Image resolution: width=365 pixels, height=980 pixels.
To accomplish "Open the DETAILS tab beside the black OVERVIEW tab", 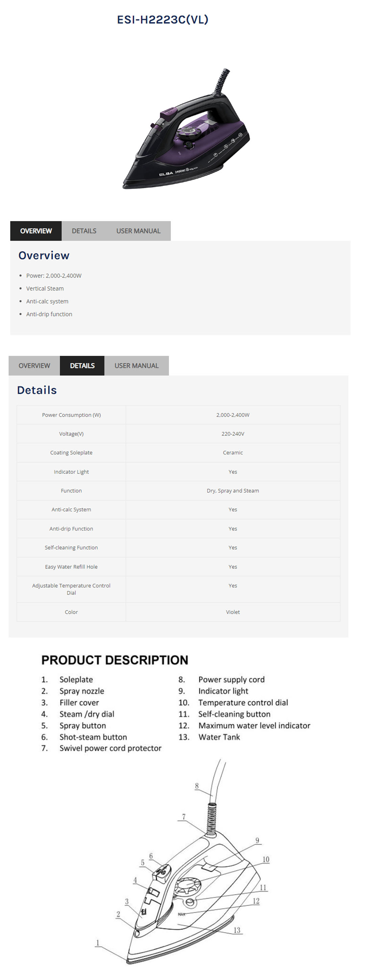I will 84,231.
